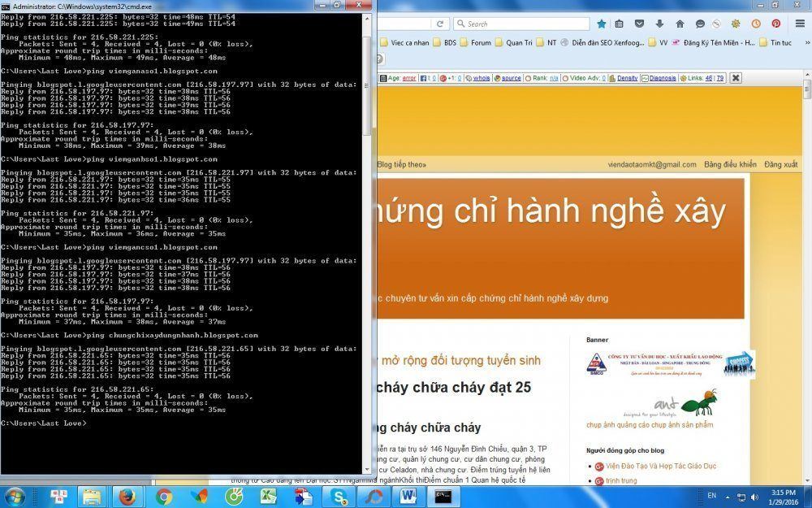Open File Explorer from the taskbar
Screen dimensions: 812x508
(93, 497)
